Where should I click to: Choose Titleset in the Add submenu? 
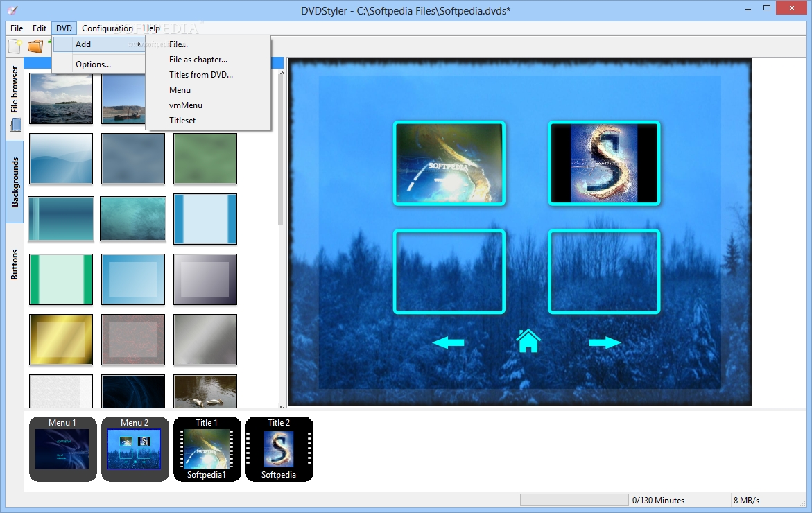(x=208, y=120)
